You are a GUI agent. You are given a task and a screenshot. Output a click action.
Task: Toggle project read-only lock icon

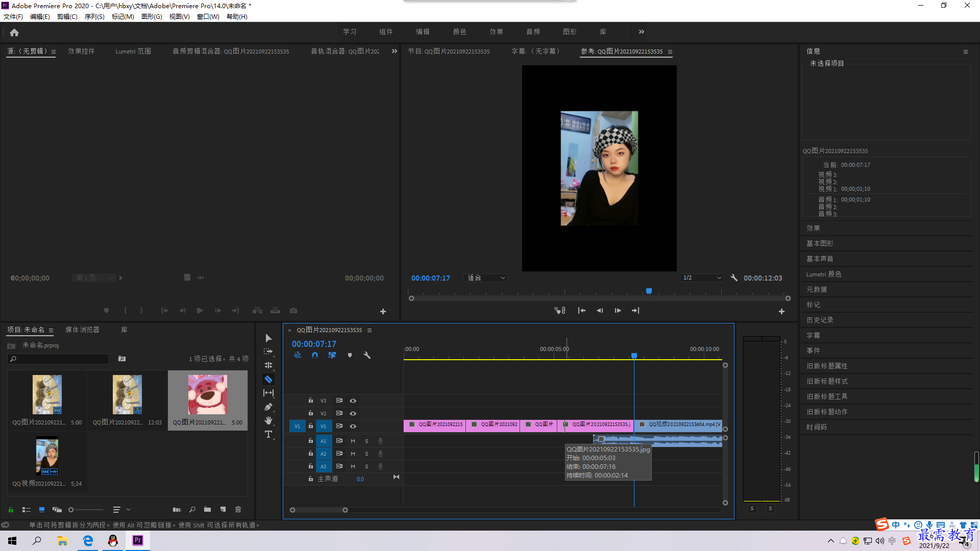11,510
